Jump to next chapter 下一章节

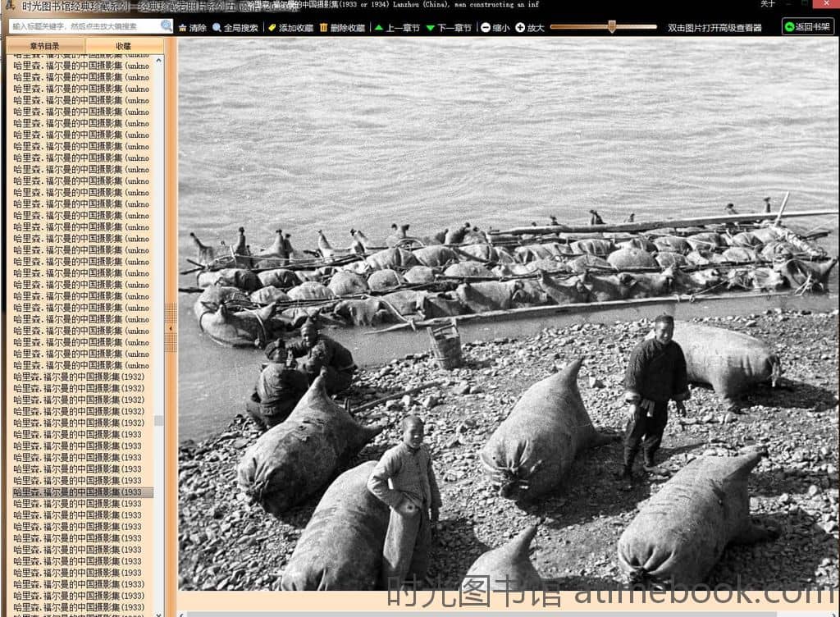tap(449, 28)
